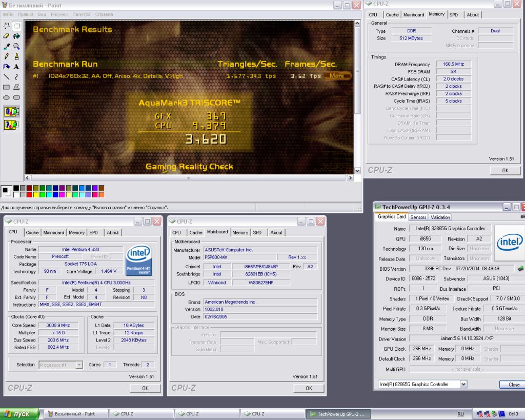Click Paint horizontal scrollbar left arrow
This screenshot has height=420, width=525.
[x=28, y=178]
